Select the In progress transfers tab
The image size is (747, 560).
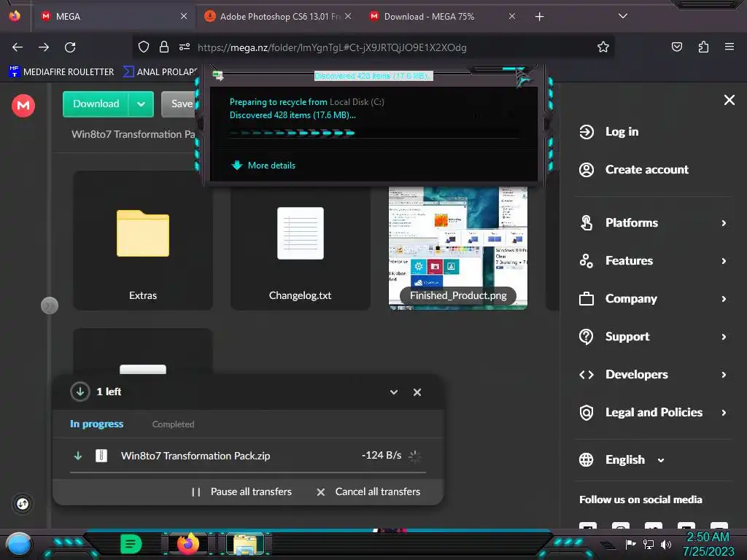97,424
